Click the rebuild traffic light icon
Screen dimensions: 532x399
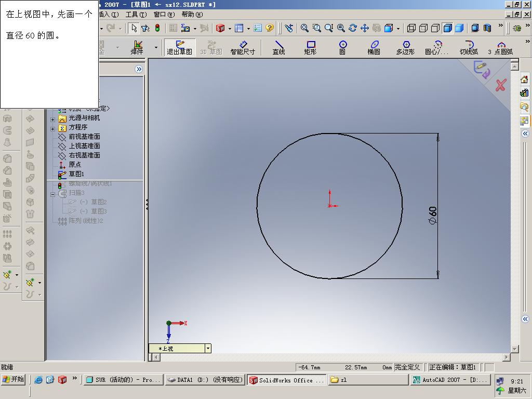157,28
